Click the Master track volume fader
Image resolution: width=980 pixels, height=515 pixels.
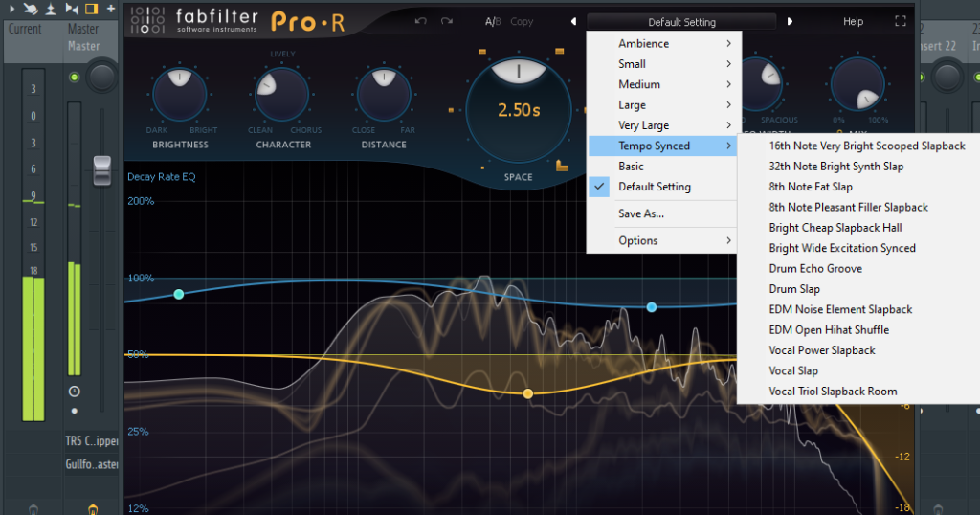(101, 168)
